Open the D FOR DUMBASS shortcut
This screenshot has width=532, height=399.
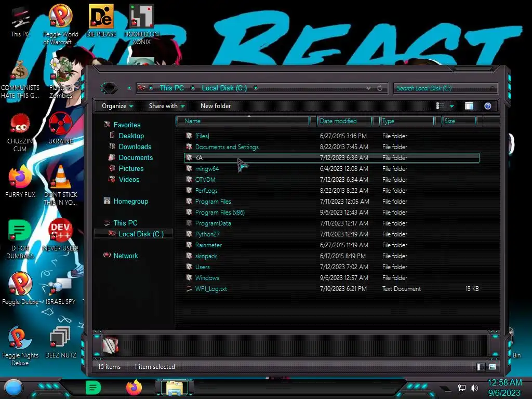pyautogui.click(x=20, y=239)
